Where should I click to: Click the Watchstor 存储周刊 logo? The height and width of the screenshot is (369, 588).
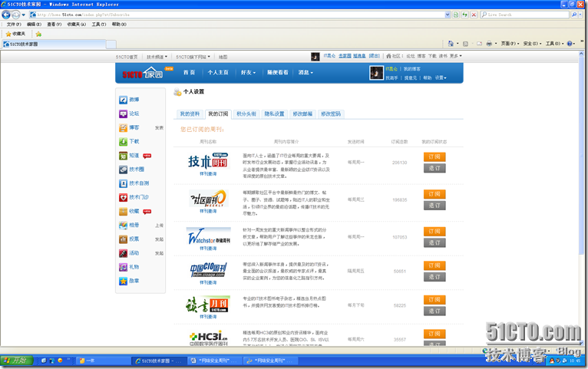click(209, 236)
